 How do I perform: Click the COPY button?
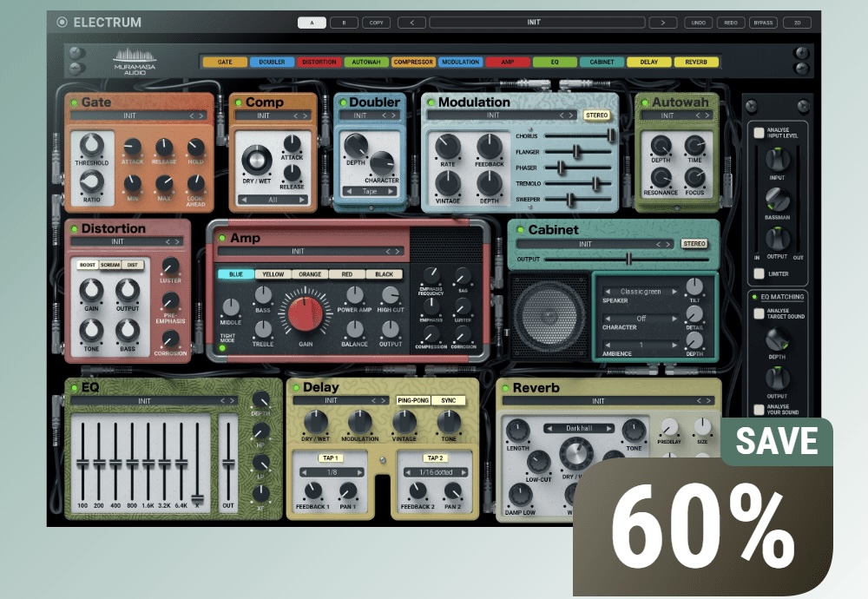(377, 23)
